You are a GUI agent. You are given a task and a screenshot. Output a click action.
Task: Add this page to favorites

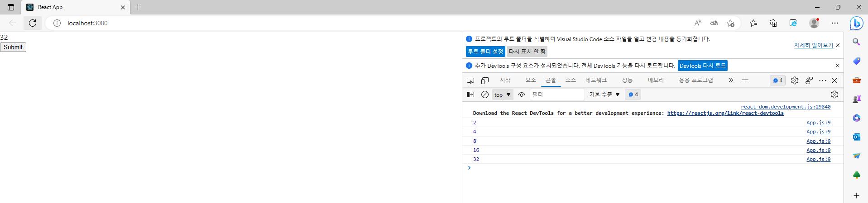730,23
